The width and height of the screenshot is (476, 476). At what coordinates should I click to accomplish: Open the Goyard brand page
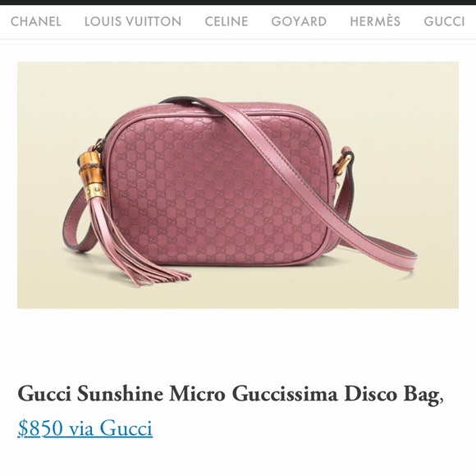[x=299, y=21]
